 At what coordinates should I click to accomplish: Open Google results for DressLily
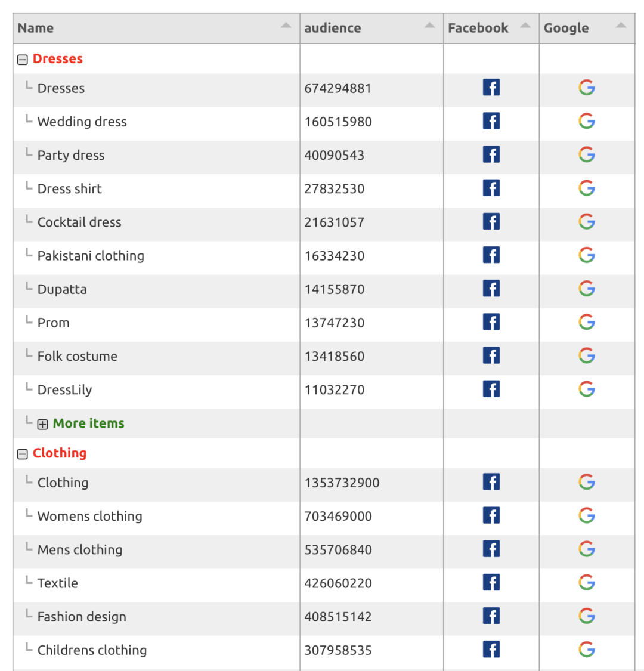click(586, 389)
